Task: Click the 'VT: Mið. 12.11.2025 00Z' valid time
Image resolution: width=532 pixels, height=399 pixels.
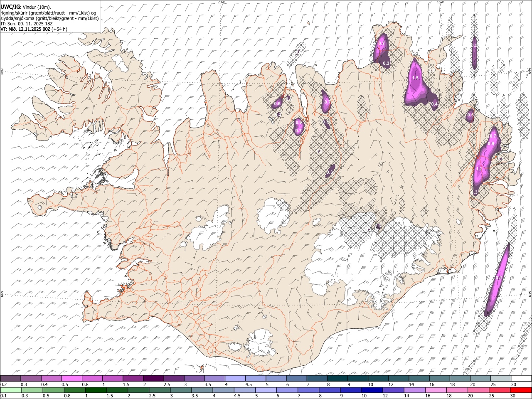Action: coord(25,29)
